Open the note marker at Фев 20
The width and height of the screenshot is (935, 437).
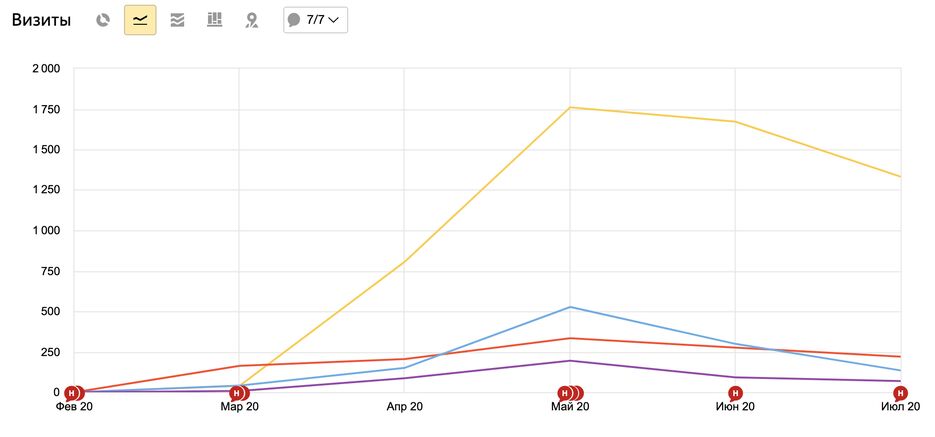point(72,393)
